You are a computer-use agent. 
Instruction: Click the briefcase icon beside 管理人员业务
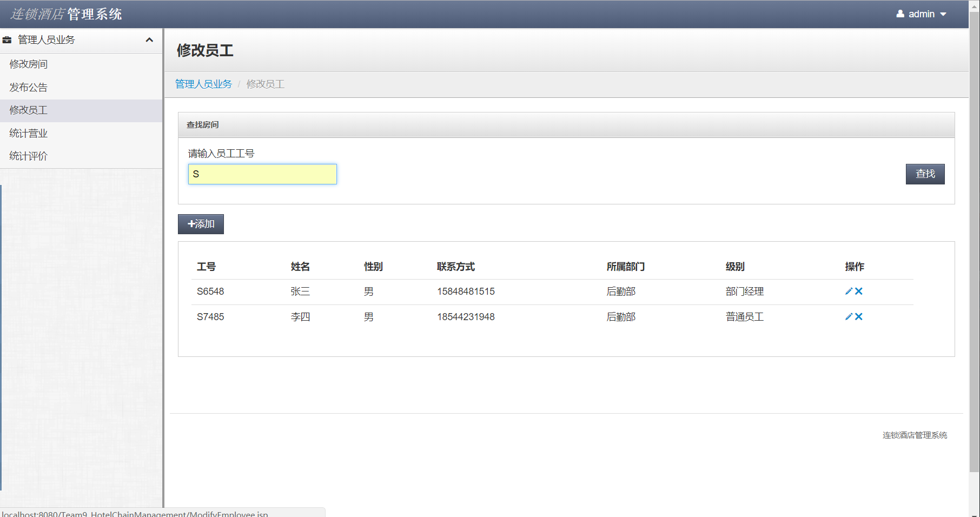[x=7, y=40]
